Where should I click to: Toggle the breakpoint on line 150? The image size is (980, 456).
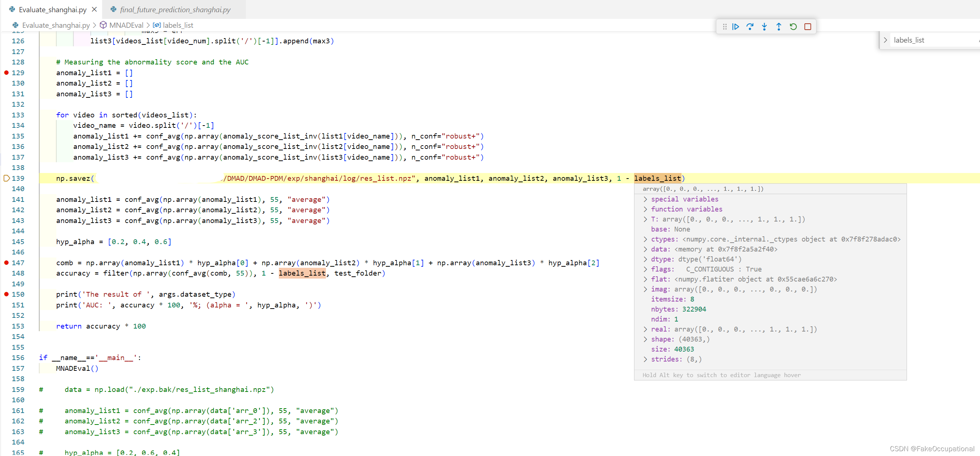(x=6, y=294)
